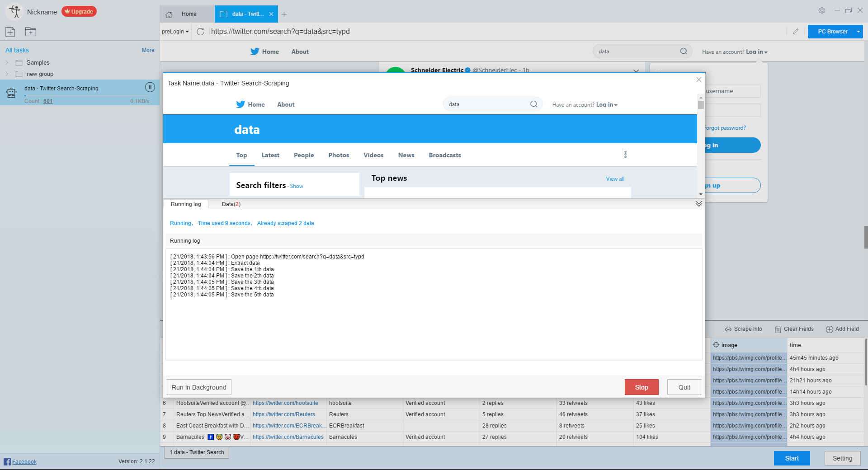
Task: Pause the running Twitter Search-Scraping task
Action: [x=150, y=87]
